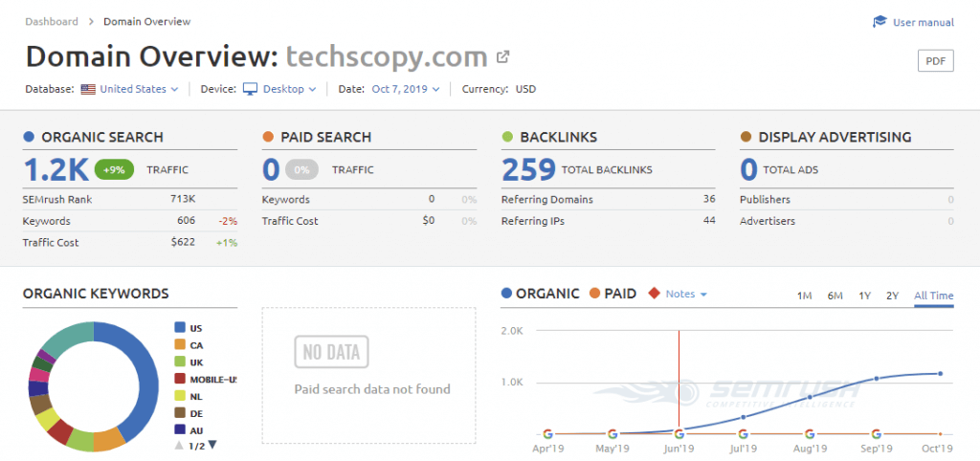Screen dimensions: 980x461
Task: Toggle UK in organic keywords legend
Action: pyautogui.click(x=189, y=362)
